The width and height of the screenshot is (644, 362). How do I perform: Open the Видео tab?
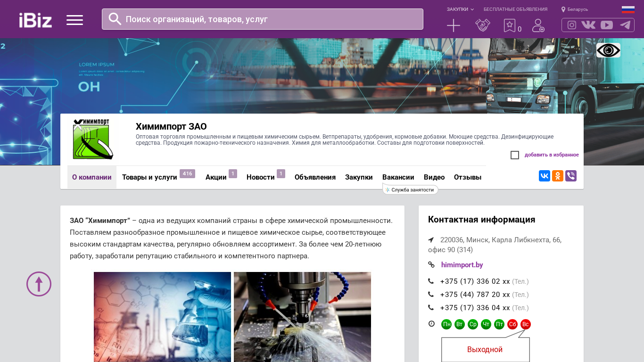(x=434, y=177)
